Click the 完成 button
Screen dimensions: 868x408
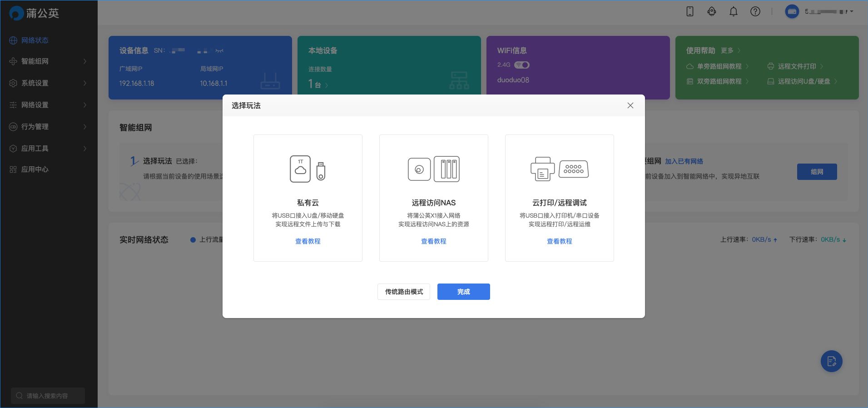(463, 292)
